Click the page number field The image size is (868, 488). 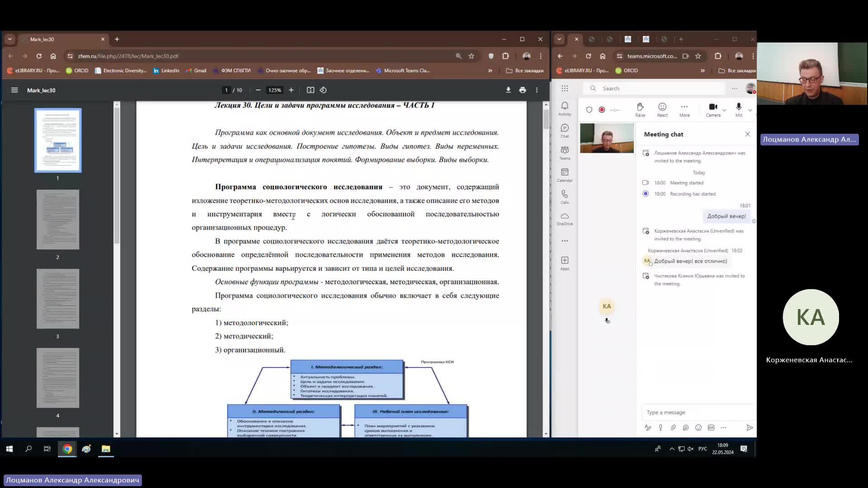(x=226, y=90)
